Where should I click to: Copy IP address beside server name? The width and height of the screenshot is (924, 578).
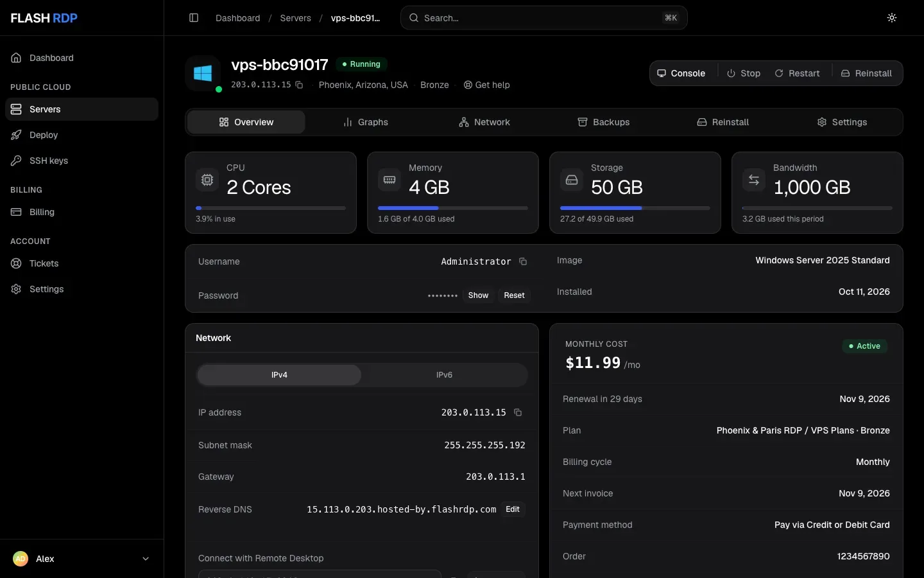click(299, 85)
